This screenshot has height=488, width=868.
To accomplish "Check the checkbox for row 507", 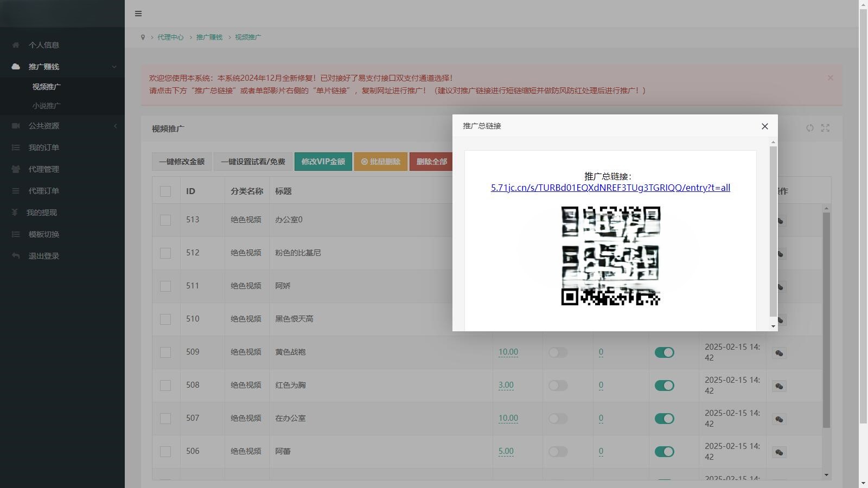I will 165,419.
